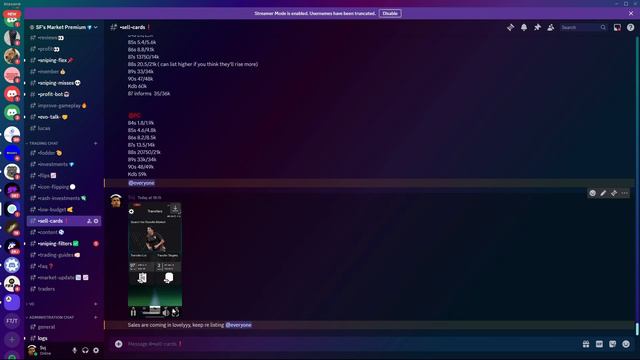Show pinned messages

click(537, 27)
